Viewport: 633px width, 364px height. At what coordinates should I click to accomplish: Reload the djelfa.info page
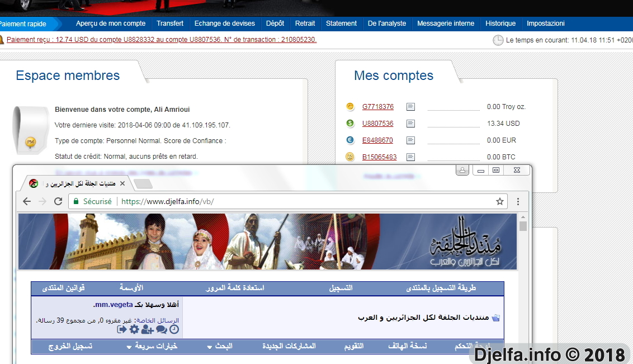point(58,201)
